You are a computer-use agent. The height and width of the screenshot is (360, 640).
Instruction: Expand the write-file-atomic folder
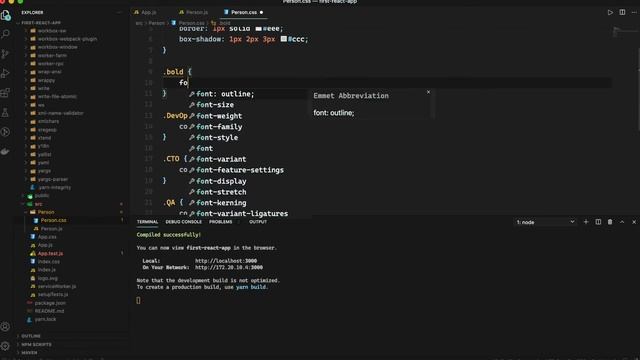(x=57, y=97)
